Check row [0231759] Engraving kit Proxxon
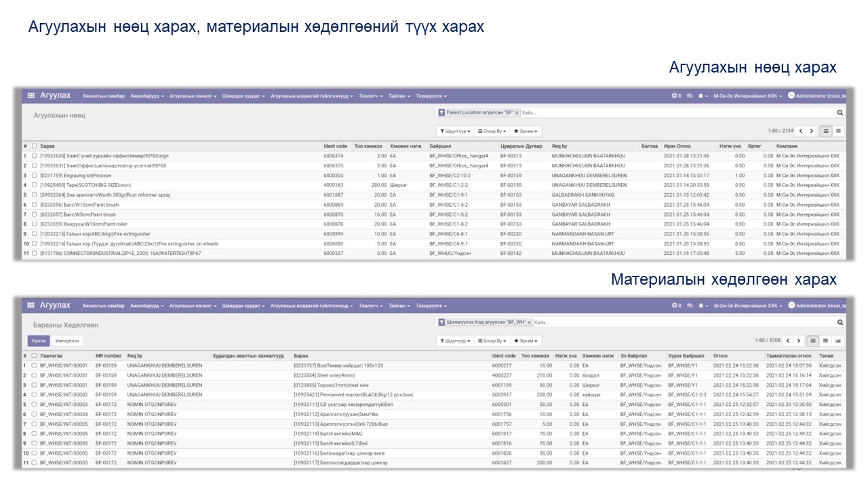 tap(35, 175)
